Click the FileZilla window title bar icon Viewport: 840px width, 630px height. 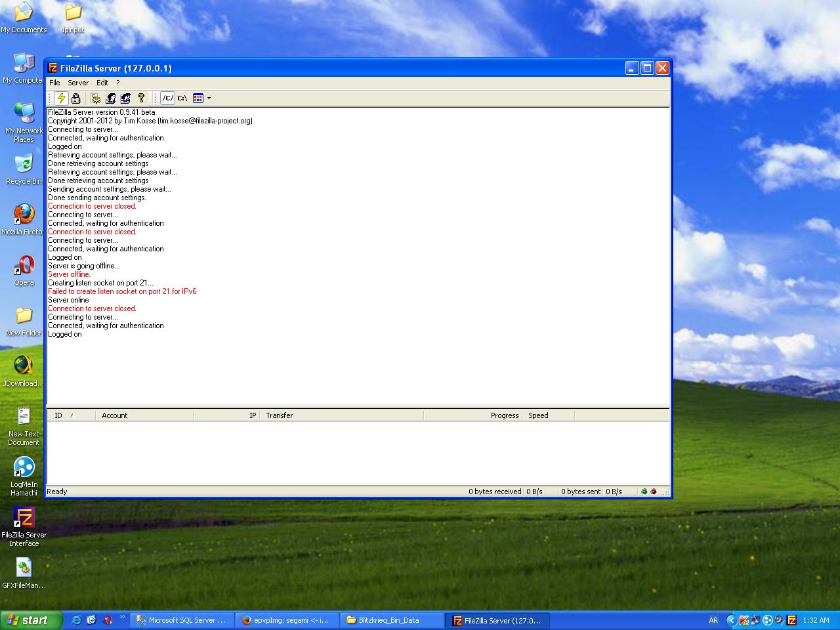pyautogui.click(x=53, y=68)
